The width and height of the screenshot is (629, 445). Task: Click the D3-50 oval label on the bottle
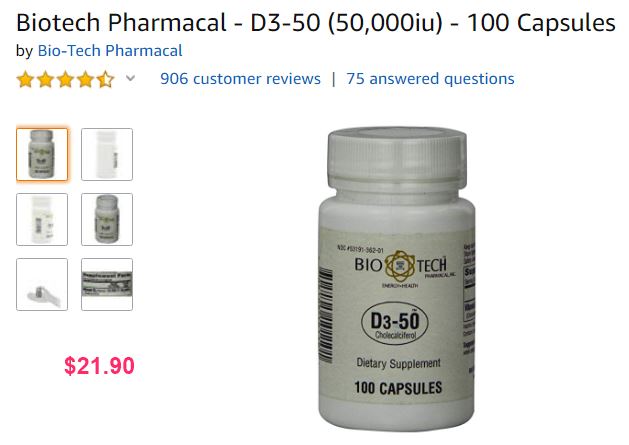click(x=395, y=324)
